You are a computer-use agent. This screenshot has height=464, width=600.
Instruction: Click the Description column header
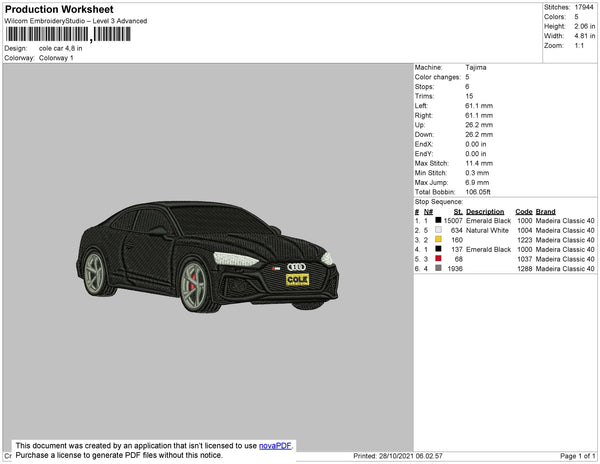click(485, 212)
